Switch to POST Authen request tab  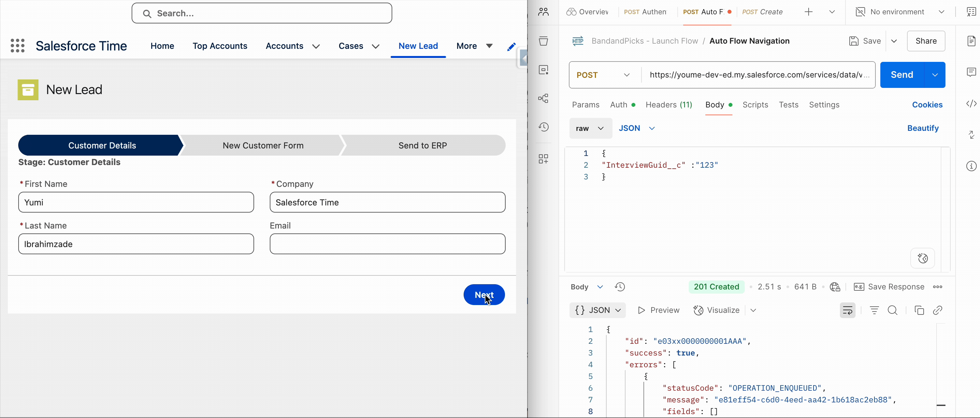click(x=645, y=12)
